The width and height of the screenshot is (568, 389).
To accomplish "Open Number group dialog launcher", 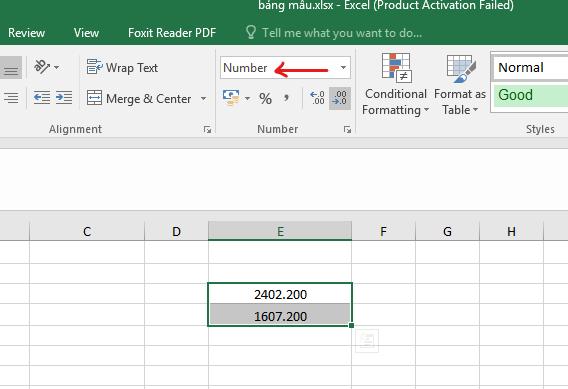I will click(x=347, y=129).
